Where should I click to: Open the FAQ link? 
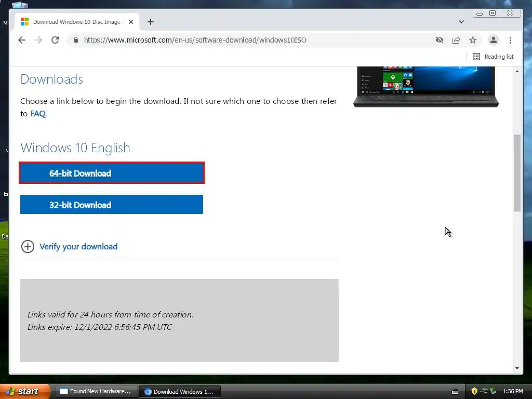38,114
